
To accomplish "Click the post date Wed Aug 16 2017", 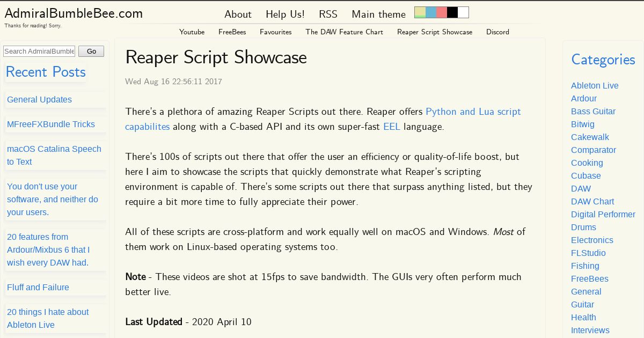I will (x=173, y=82).
